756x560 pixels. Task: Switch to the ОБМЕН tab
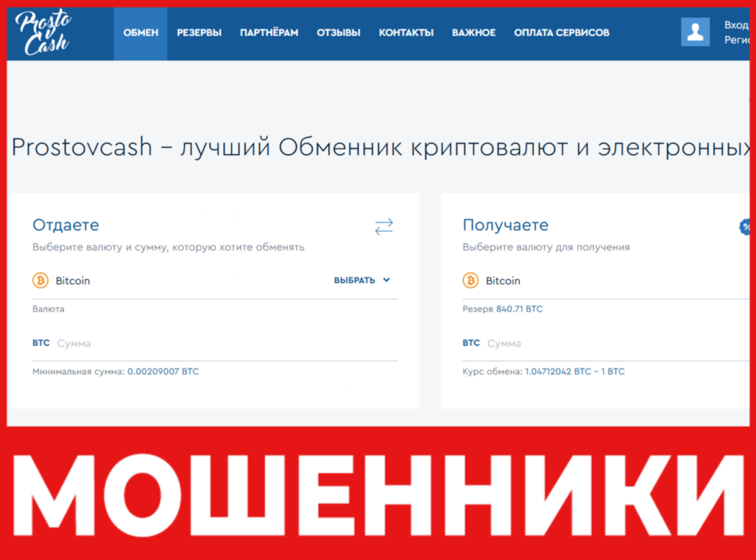(140, 33)
